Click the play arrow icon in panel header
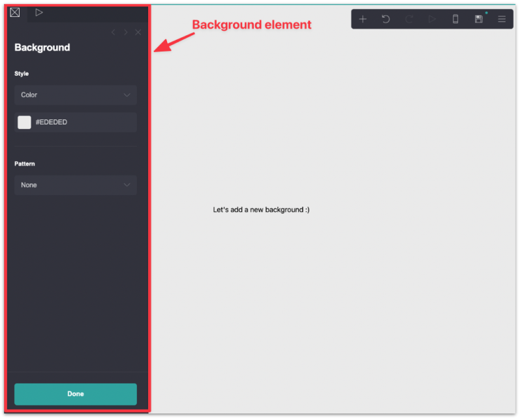 coord(38,12)
